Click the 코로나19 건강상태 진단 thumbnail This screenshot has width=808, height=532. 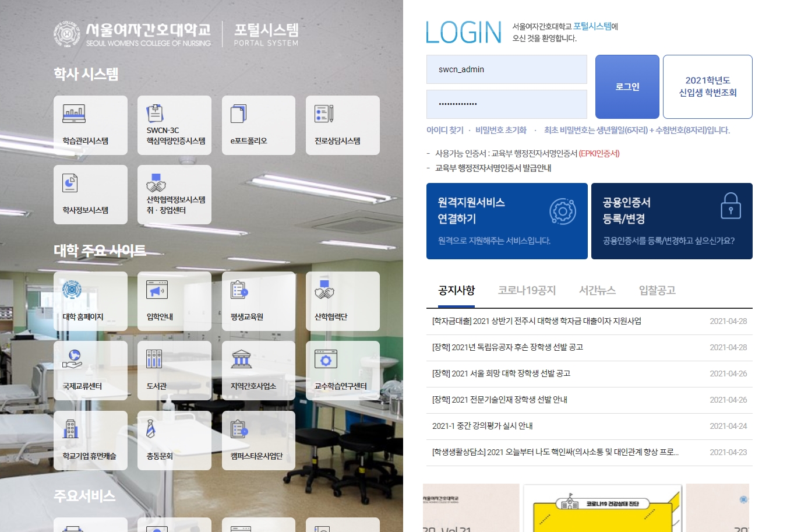coord(602,508)
